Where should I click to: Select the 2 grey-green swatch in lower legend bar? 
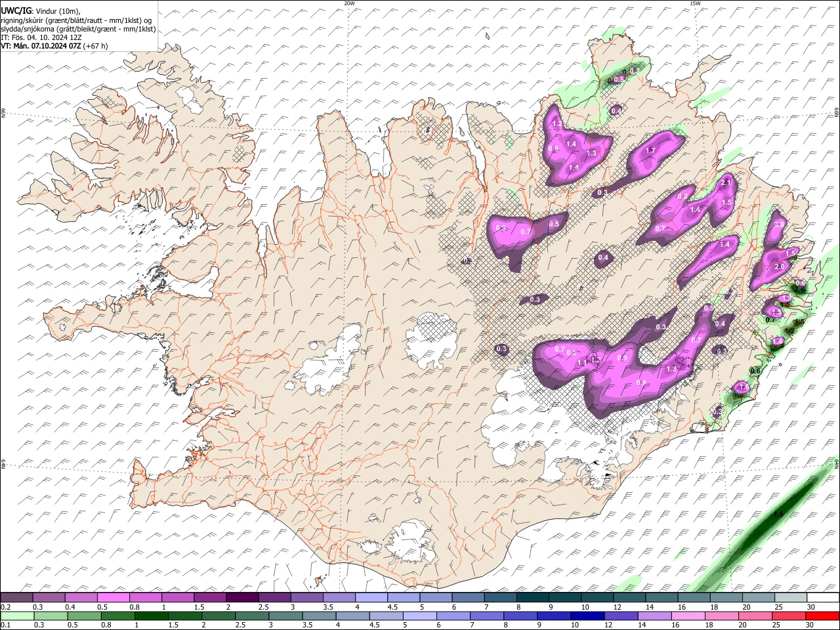point(219,616)
